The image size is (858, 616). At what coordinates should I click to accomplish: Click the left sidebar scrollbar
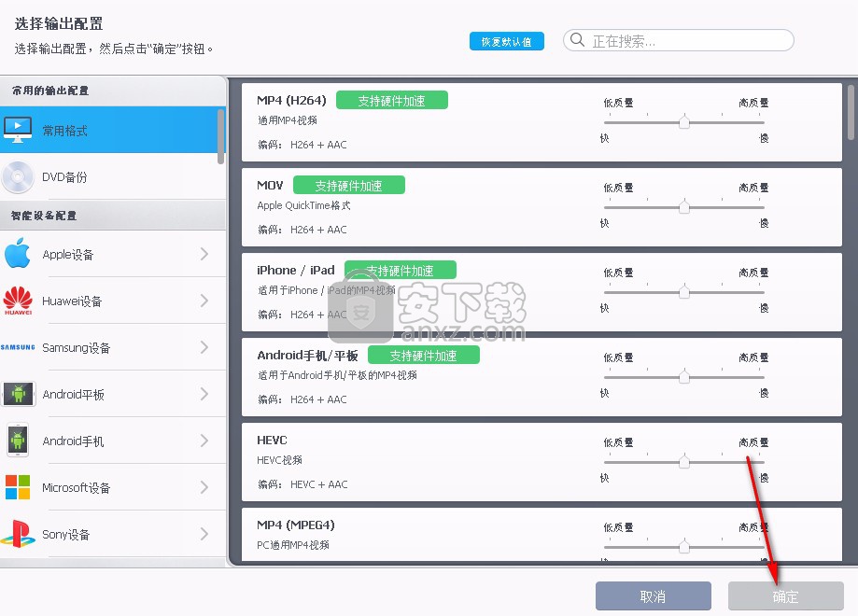pos(220,136)
